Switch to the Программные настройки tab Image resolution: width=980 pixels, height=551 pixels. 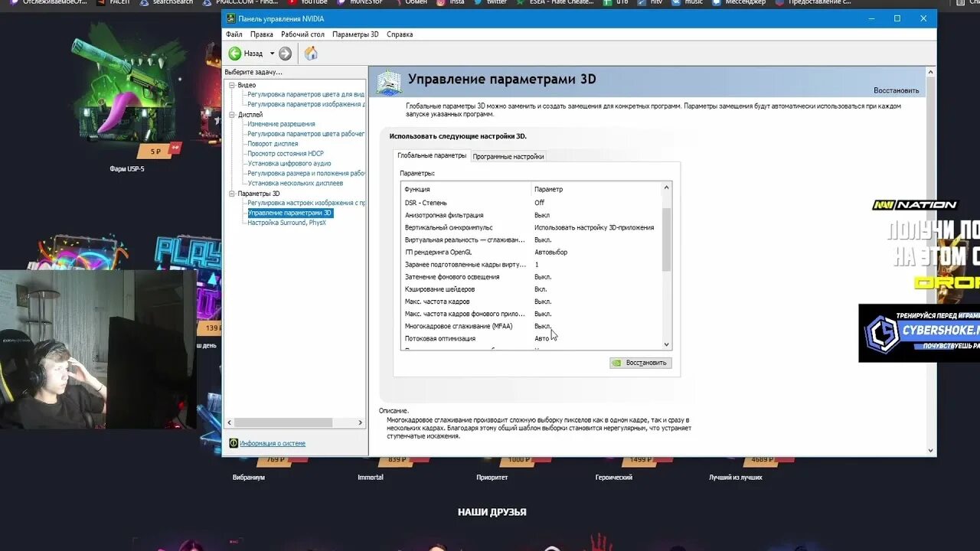pyautogui.click(x=508, y=156)
